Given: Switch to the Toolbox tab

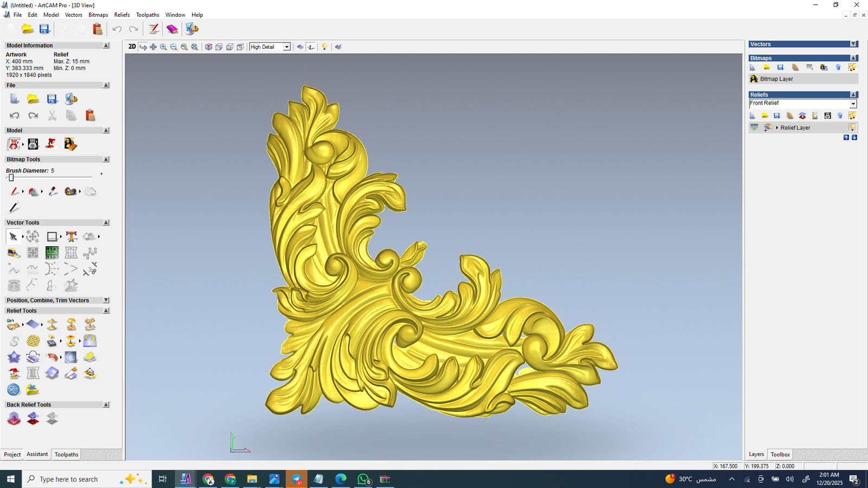Looking at the screenshot, I should coord(780,454).
